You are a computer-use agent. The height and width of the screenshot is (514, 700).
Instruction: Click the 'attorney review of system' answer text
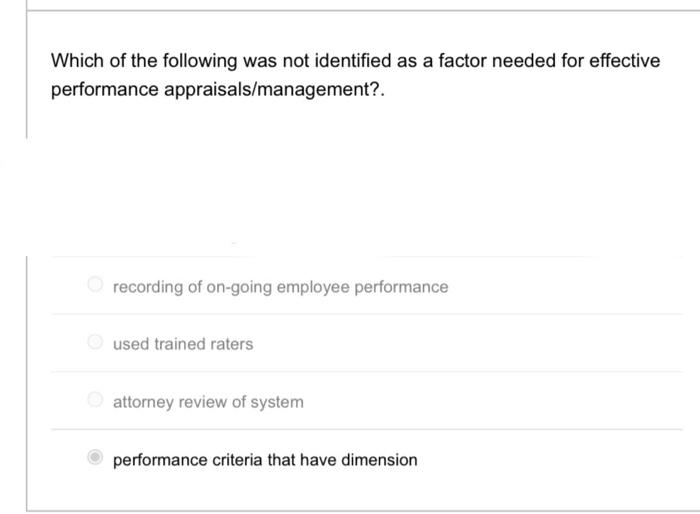[208, 402]
